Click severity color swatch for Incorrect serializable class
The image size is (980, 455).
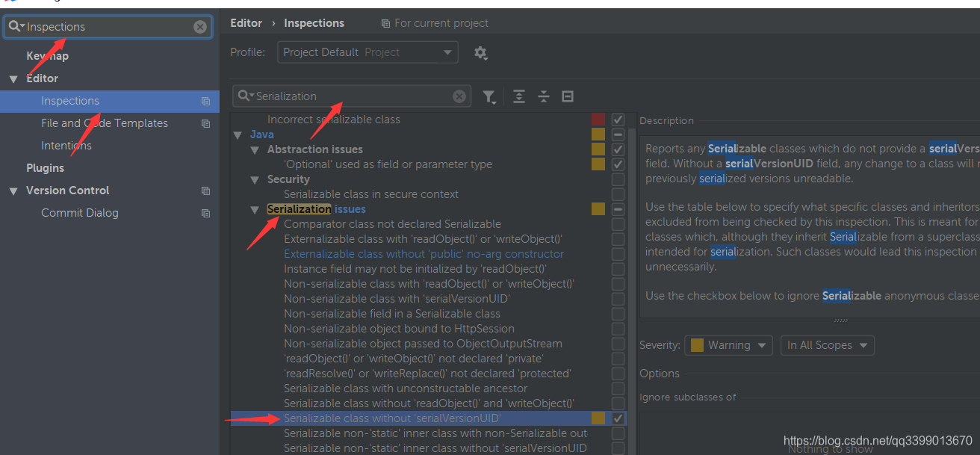click(x=598, y=120)
